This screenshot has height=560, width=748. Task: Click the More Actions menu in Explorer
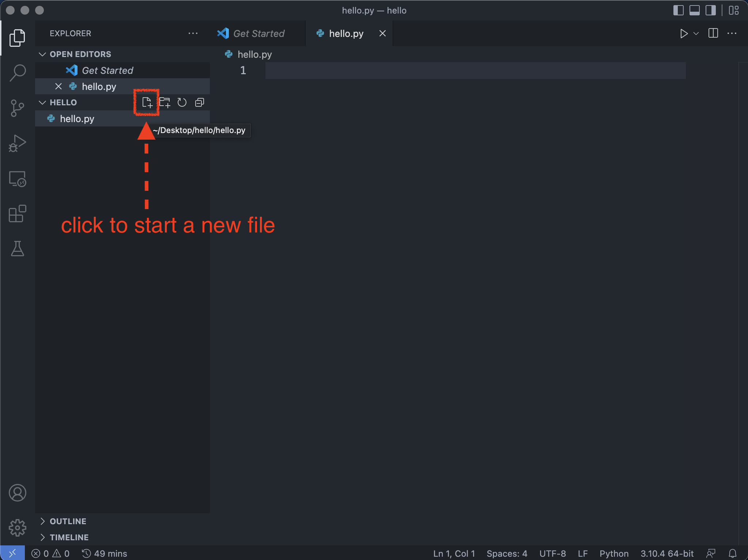coord(194,33)
